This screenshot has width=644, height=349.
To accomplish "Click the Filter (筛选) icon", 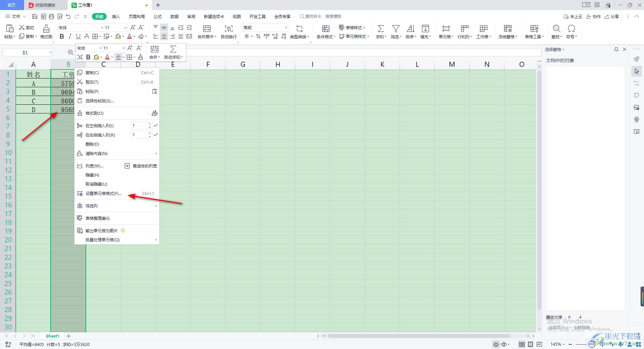I will point(396,29).
